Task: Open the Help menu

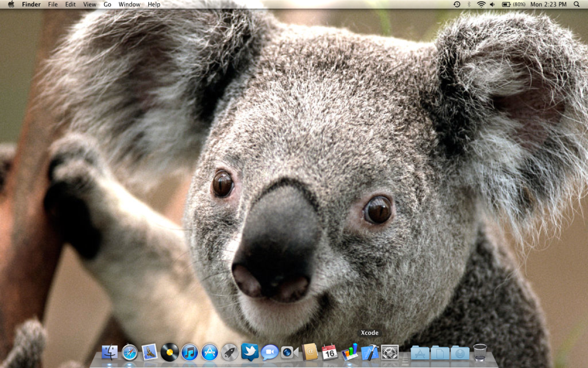Action: click(x=154, y=4)
